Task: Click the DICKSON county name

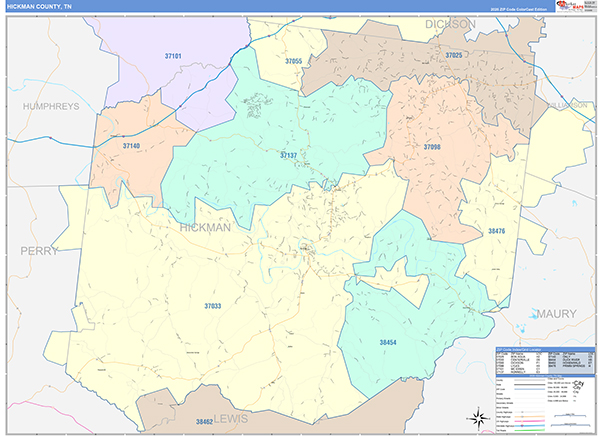Action: 450,24
